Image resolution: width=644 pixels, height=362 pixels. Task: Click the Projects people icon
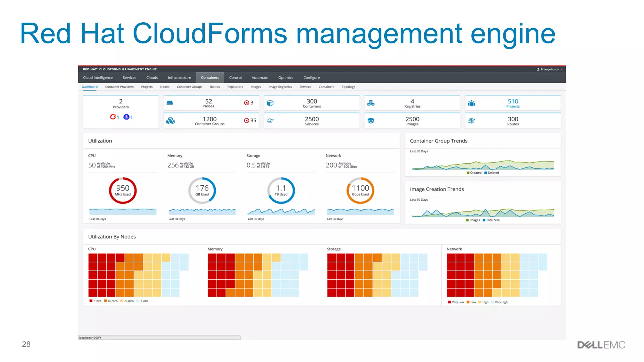pyautogui.click(x=471, y=103)
